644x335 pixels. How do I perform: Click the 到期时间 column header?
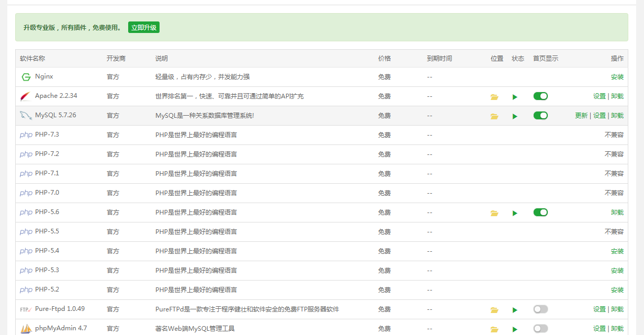[x=439, y=59]
